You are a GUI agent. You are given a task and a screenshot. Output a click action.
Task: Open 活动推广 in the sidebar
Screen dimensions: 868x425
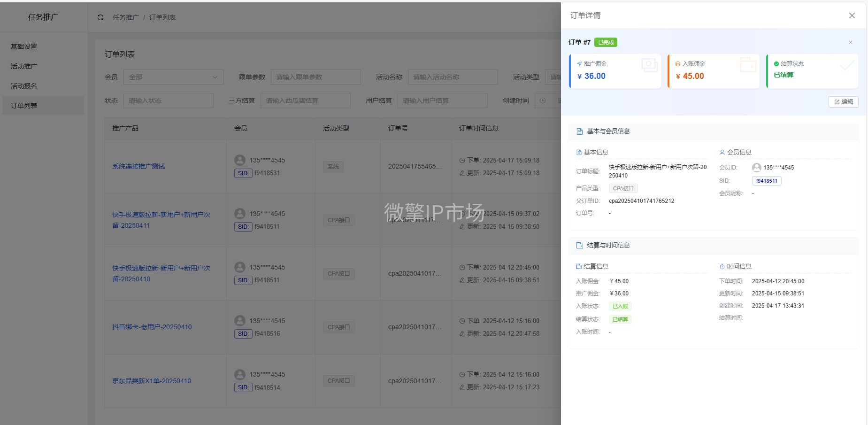24,66
